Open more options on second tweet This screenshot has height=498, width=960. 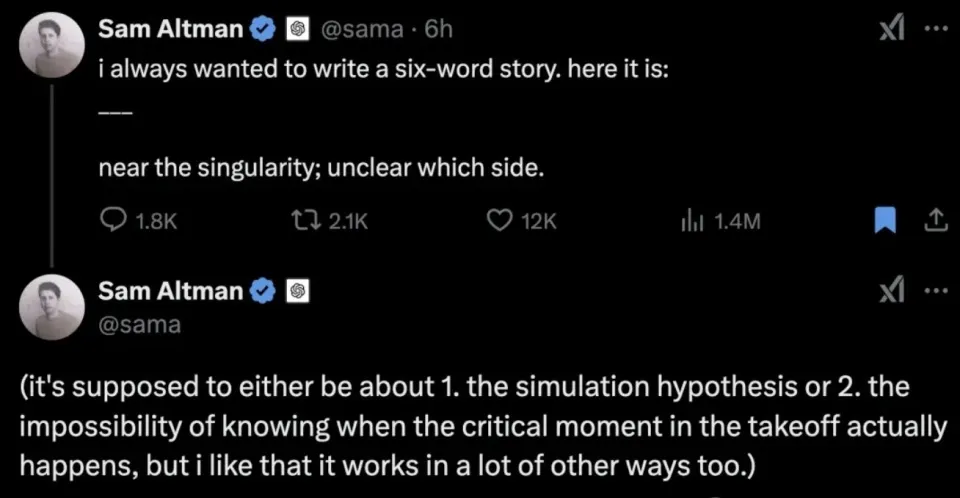click(934, 291)
